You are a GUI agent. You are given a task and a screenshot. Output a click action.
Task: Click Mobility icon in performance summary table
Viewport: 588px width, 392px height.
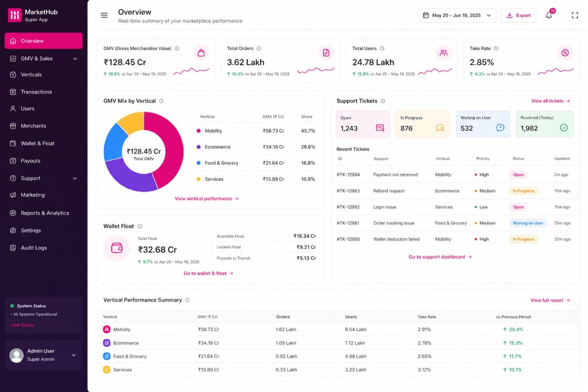coord(107,329)
